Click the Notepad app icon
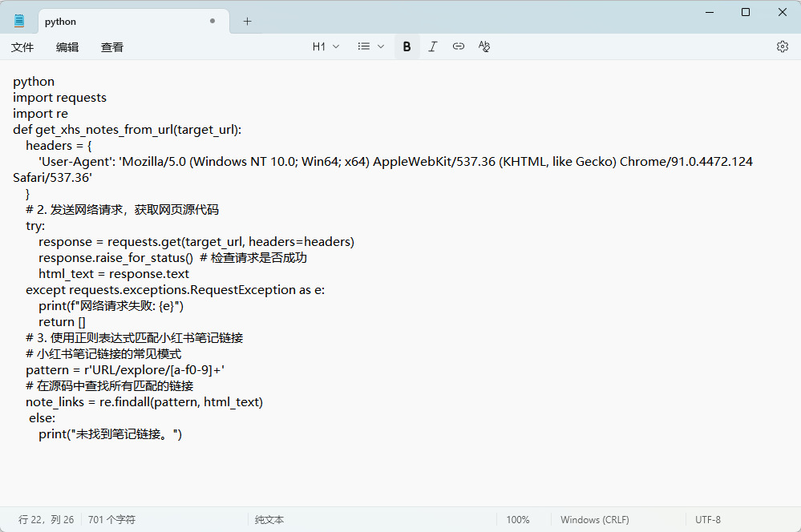This screenshot has height=532, width=801. pos(19,21)
